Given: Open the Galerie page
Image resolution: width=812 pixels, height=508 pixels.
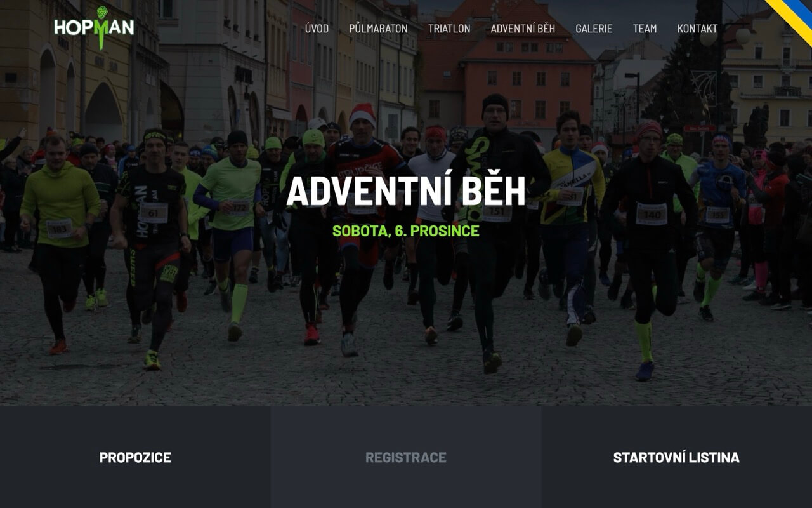Looking at the screenshot, I should 594,29.
